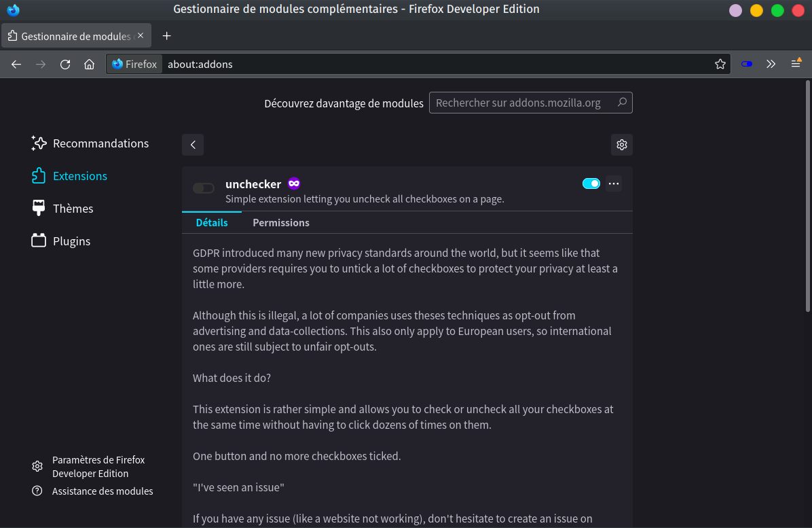This screenshot has width=812, height=528.
Task: Click the "Simple extension letting you uncheck" description
Action: (365, 199)
